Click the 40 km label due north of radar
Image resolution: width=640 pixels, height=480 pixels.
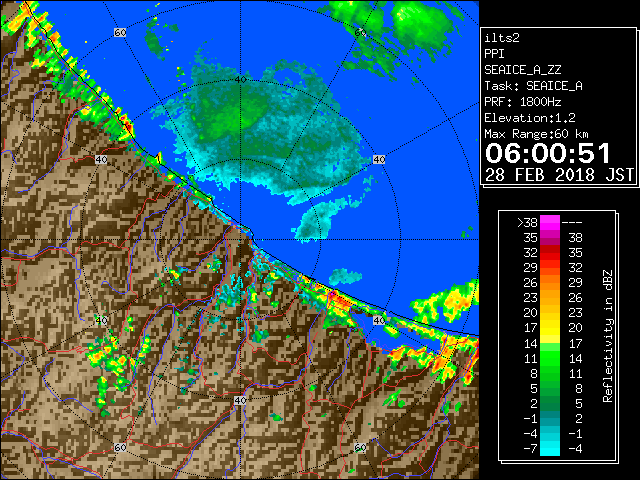pyautogui.click(x=240, y=80)
